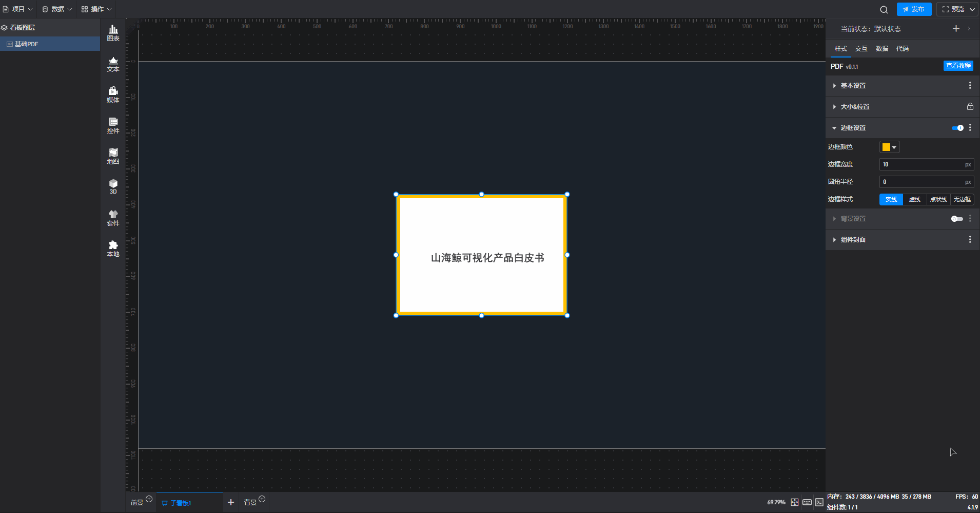The width and height of the screenshot is (980, 513).
Task: Open the 边框颜色 yellow color swatch
Action: click(x=889, y=147)
